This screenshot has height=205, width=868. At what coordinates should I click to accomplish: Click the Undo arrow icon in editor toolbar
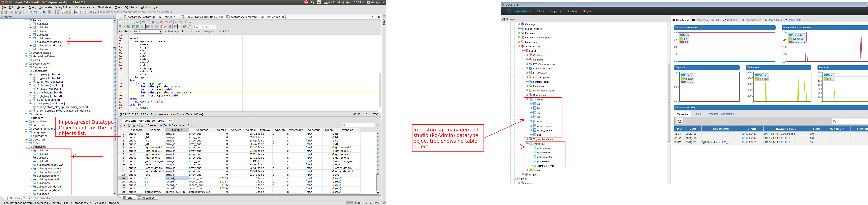[x=166, y=22]
